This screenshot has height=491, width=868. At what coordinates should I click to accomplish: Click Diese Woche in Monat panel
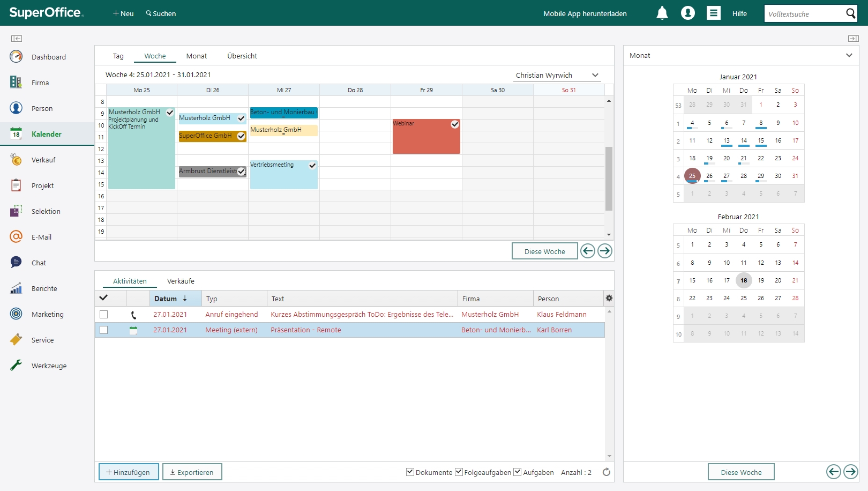coord(741,472)
